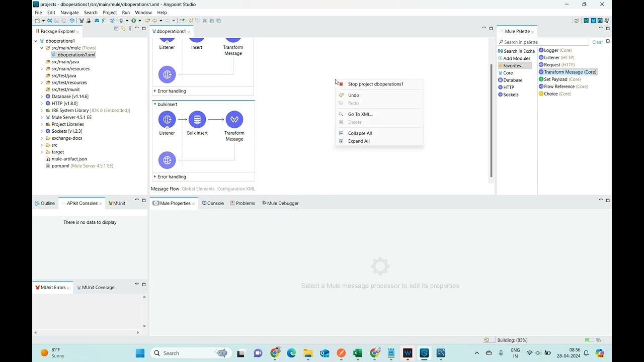
Task: Open the Navigate menu
Action: click(x=69, y=13)
